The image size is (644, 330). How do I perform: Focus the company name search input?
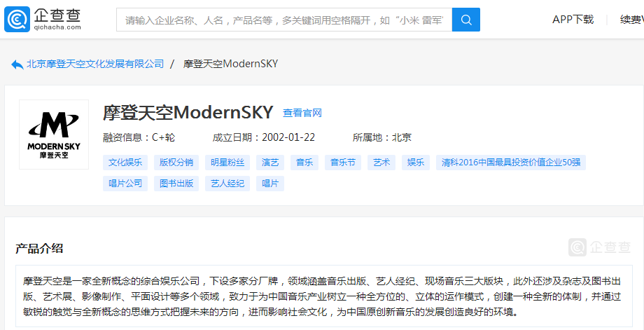click(284, 20)
